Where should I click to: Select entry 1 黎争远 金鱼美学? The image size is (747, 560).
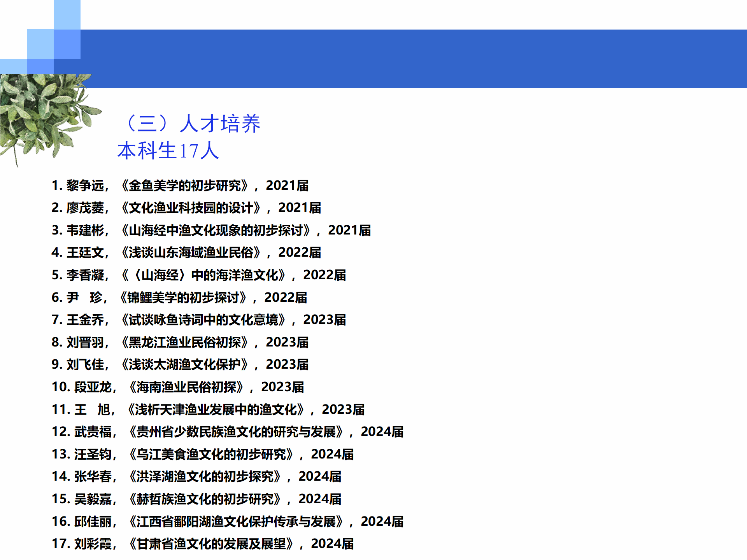[x=180, y=185]
